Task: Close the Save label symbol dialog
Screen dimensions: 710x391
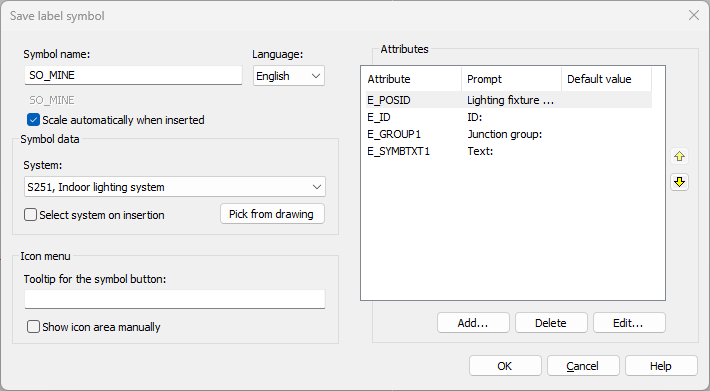Action: (x=694, y=15)
